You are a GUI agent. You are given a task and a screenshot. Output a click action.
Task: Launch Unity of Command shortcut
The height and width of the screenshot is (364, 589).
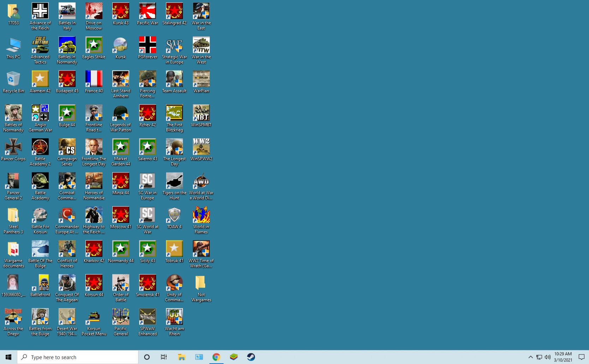pos(174,283)
